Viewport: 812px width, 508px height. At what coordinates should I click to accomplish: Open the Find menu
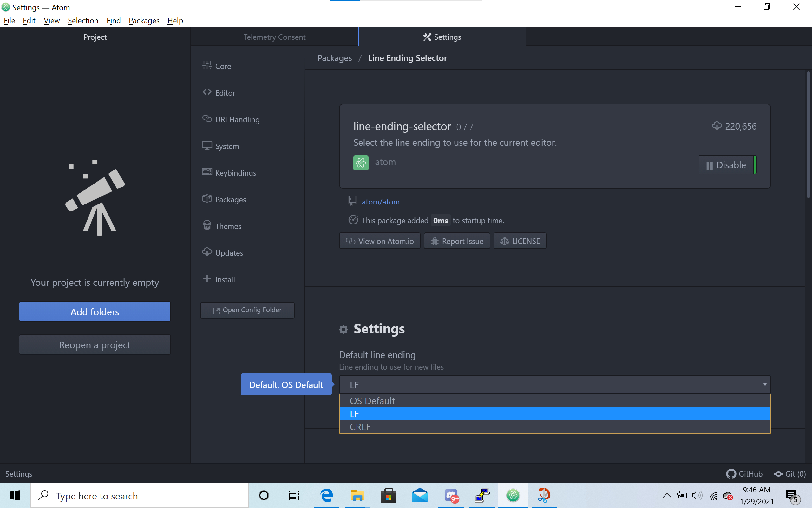click(114, 21)
